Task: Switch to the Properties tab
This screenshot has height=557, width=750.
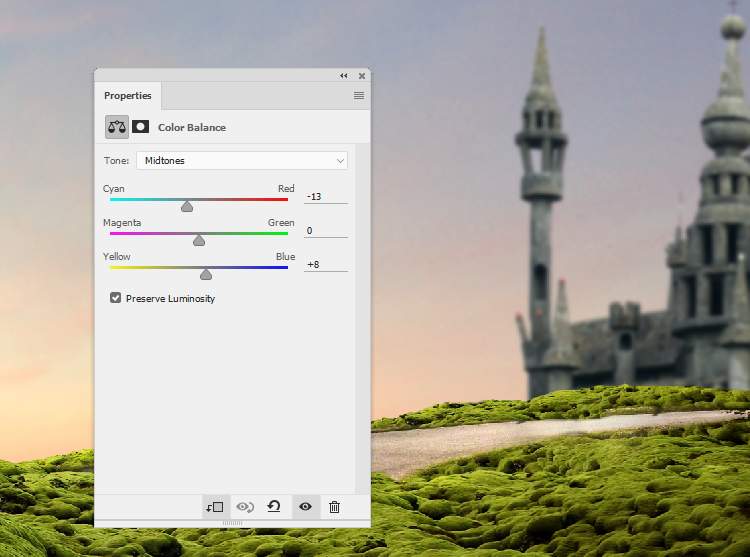Action: (128, 96)
